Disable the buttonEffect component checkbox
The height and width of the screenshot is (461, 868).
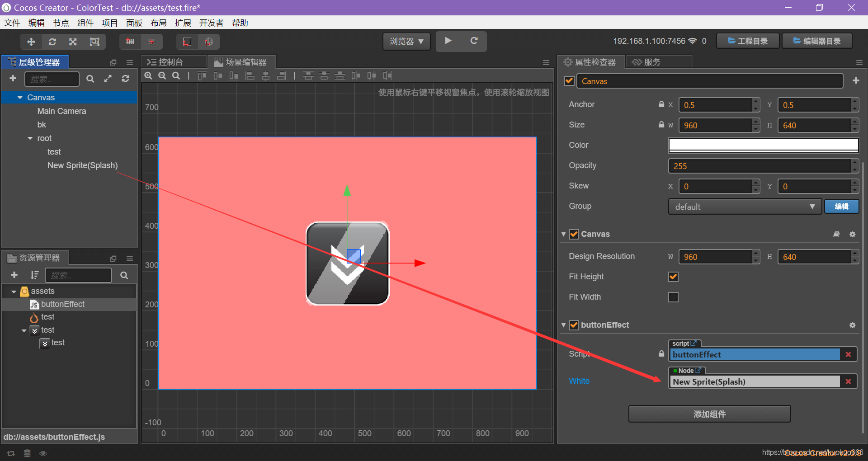click(574, 325)
